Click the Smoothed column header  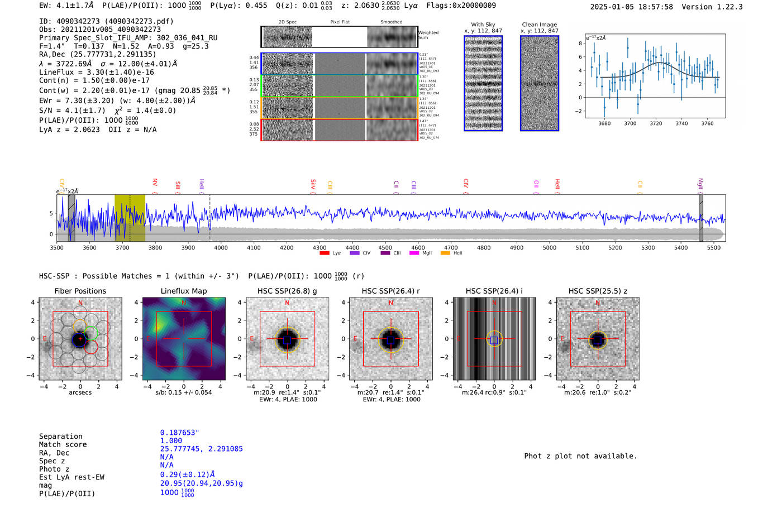pyautogui.click(x=391, y=22)
